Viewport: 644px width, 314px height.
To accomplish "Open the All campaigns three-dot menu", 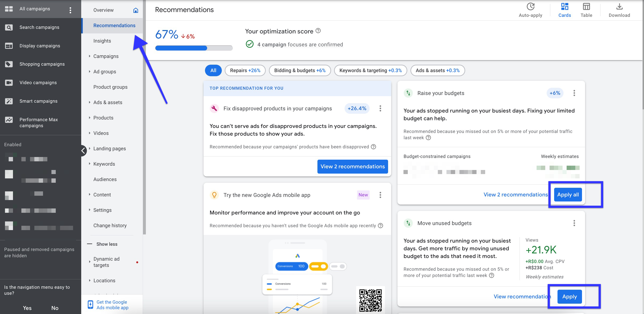I will pyautogui.click(x=70, y=10).
